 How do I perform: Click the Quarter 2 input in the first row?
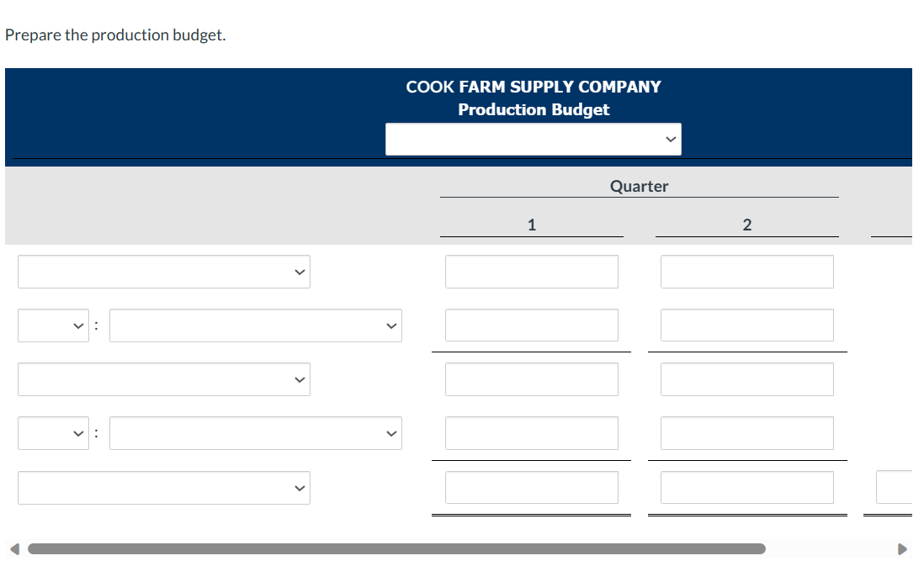(x=746, y=271)
